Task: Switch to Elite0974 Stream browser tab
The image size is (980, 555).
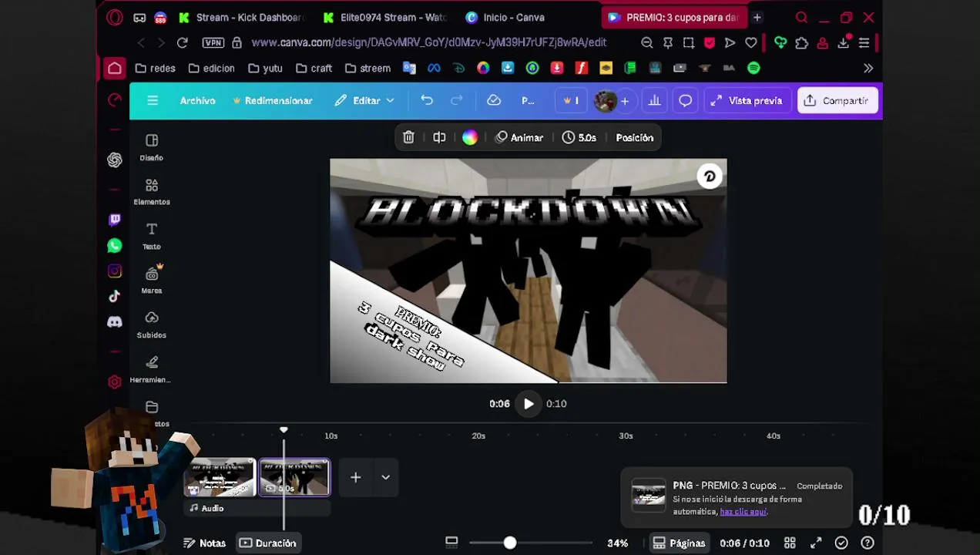Action: pos(385,18)
